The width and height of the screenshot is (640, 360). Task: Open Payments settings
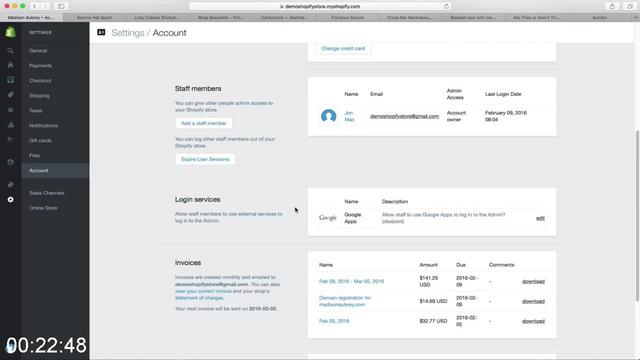coord(40,66)
